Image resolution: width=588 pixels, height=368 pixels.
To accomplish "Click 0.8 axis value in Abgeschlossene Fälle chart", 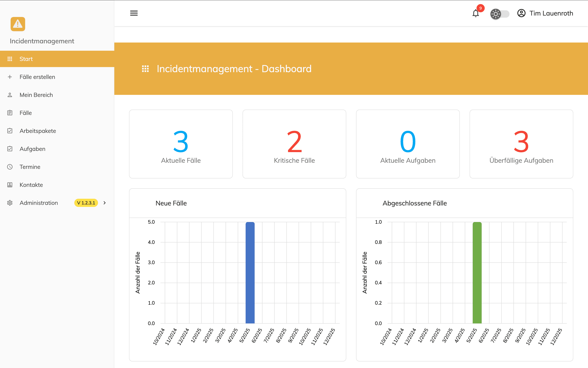I will 378,242.
